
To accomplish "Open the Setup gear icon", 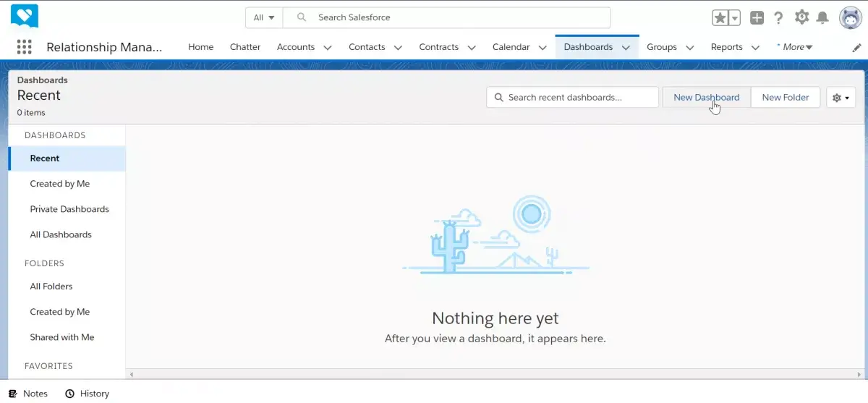I will pyautogui.click(x=801, y=17).
